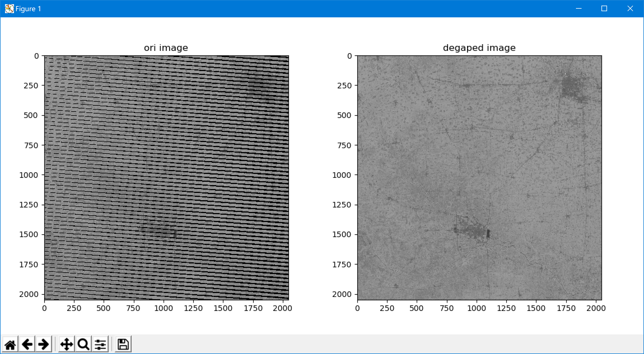Reset view with the Home icon
Viewport: 644px width, 354px height.
tap(10, 344)
